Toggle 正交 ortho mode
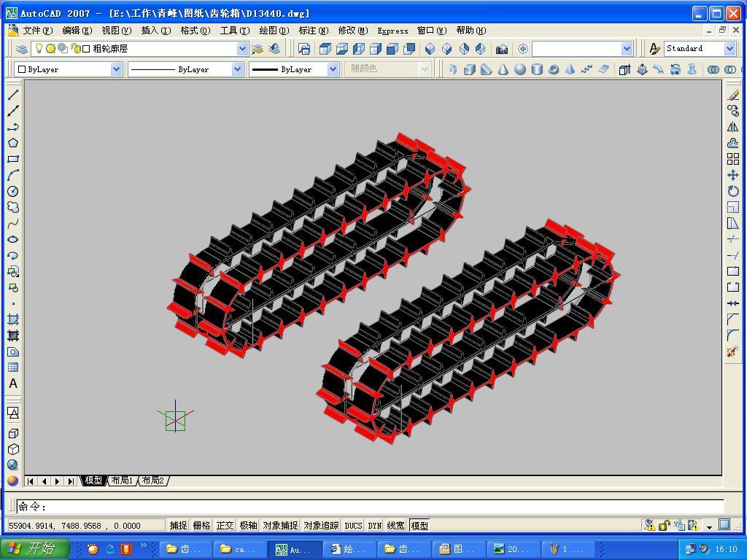The height and width of the screenshot is (560, 747). [x=225, y=525]
